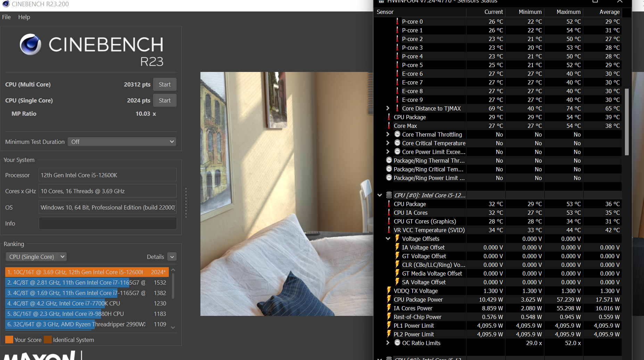Click P-core 0 thermometer icon in HWiNFO

coord(397,21)
